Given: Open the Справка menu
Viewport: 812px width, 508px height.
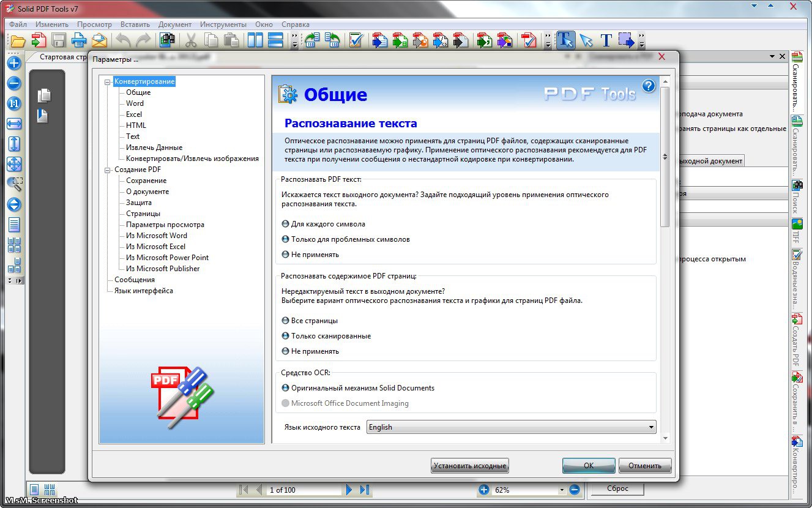Looking at the screenshot, I should [x=296, y=24].
